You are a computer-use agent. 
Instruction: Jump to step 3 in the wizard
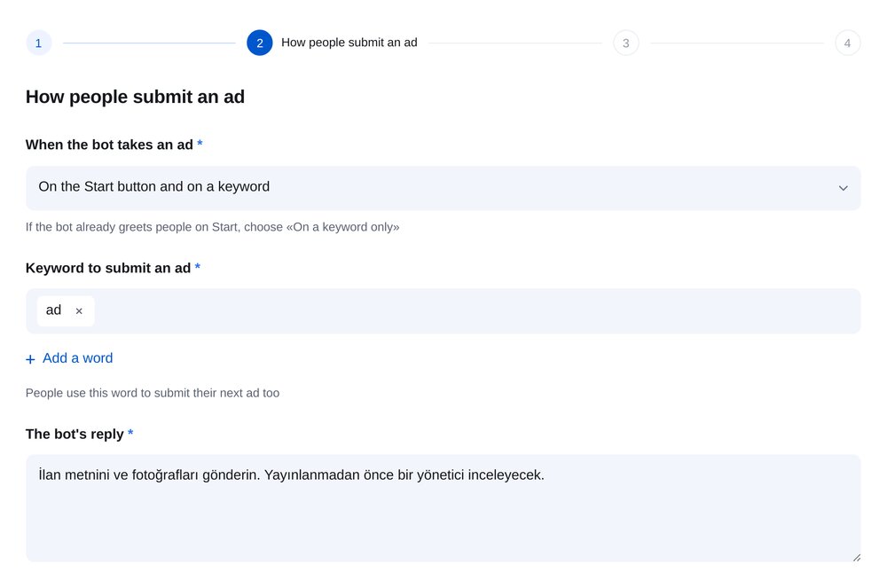[x=625, y=43]
